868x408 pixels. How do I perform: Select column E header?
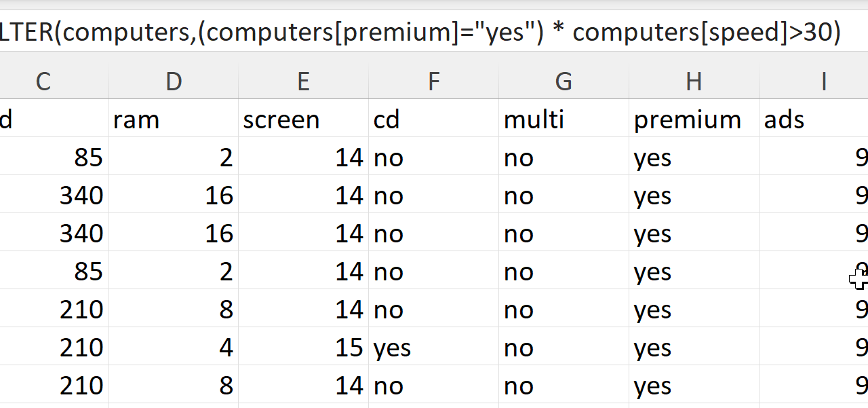point(303,81)
